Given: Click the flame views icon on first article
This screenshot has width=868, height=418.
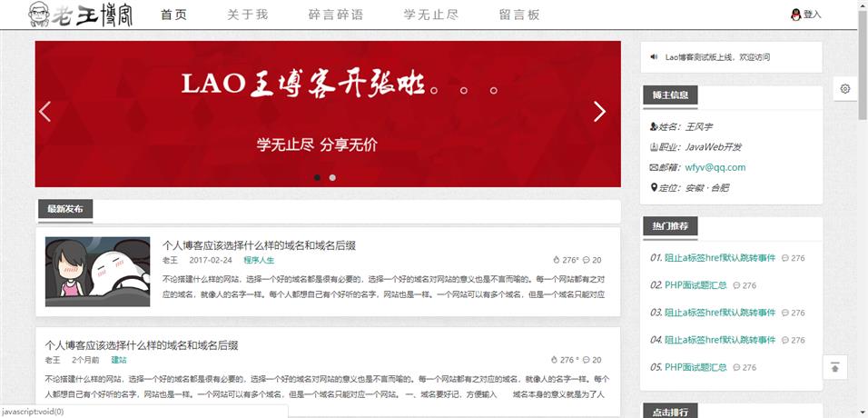Looking at the screenshot, I should (x=557, y=260).
